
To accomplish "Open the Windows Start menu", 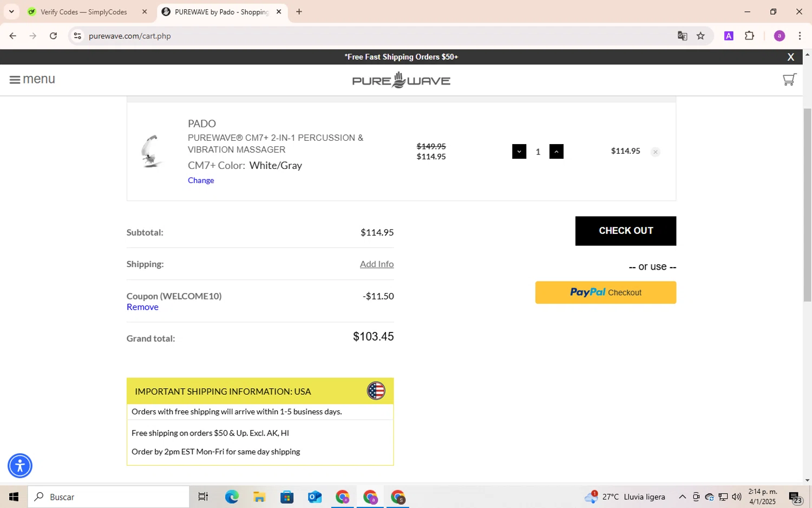I will click(14, 497).
